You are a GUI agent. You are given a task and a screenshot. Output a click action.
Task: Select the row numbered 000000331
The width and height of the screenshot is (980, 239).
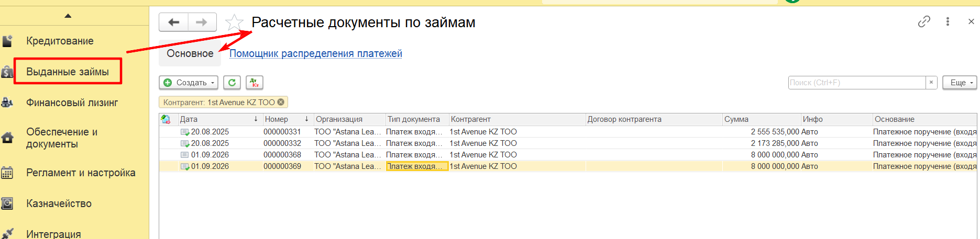pyautogui.click(x=568, y=132)
